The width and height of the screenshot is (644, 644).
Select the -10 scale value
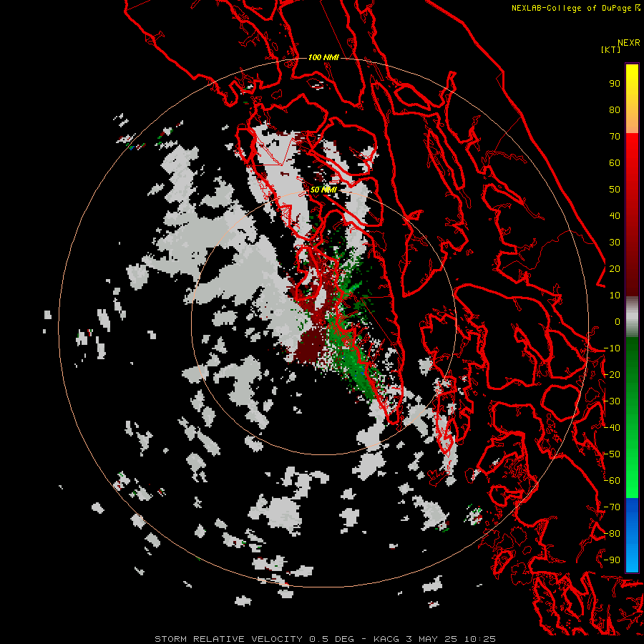pyautogui.click(x=612, y=348)
